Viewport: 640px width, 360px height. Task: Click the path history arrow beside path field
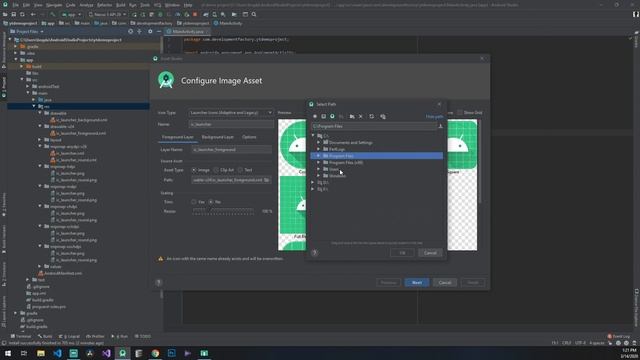440,126
